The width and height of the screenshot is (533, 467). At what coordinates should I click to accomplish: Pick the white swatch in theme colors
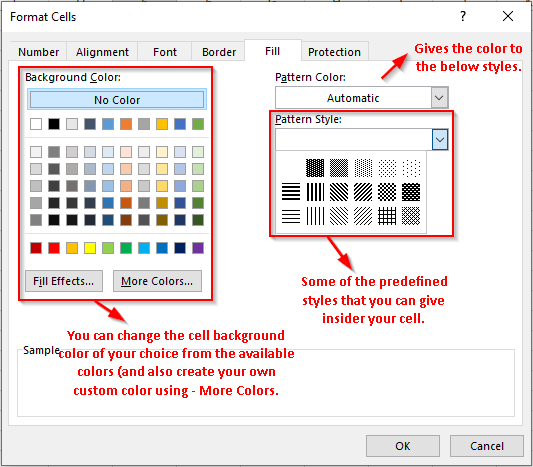(x=36, y=124)
